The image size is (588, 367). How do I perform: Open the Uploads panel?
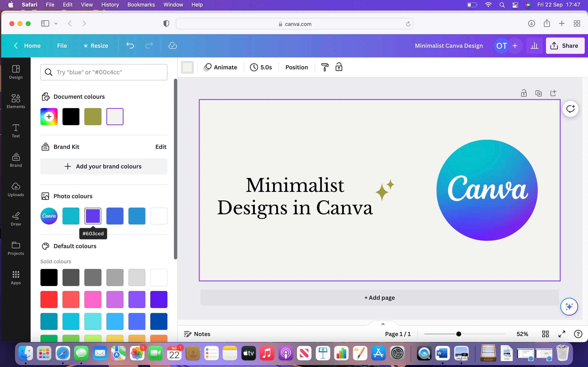coord(16,189)
